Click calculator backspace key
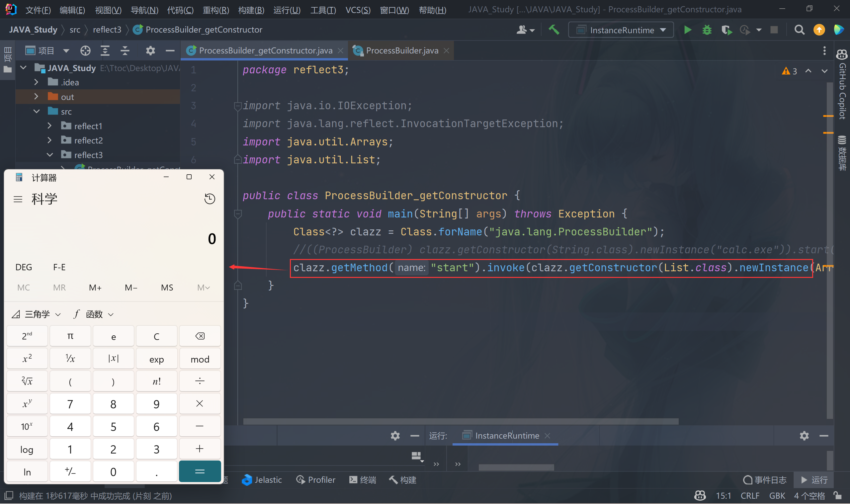Screen dimensions: 850x504 pyautogui.click(x=200, y=336)
